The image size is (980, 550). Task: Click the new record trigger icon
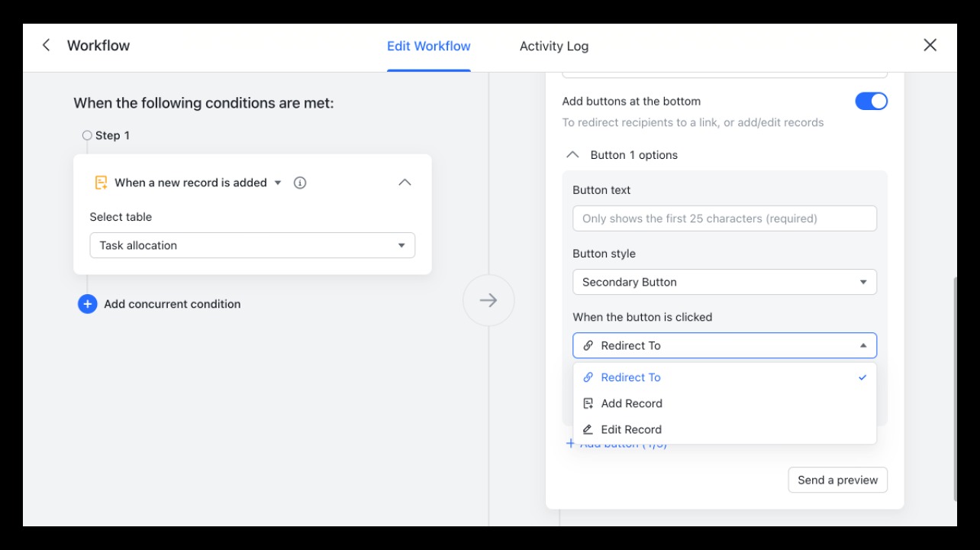coord(101,183)
